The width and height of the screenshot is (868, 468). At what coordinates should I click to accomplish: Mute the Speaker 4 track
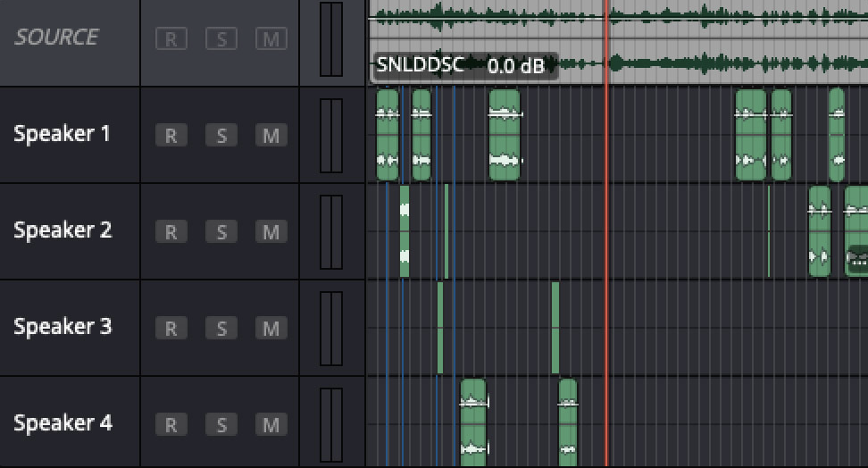pos(271,424)
